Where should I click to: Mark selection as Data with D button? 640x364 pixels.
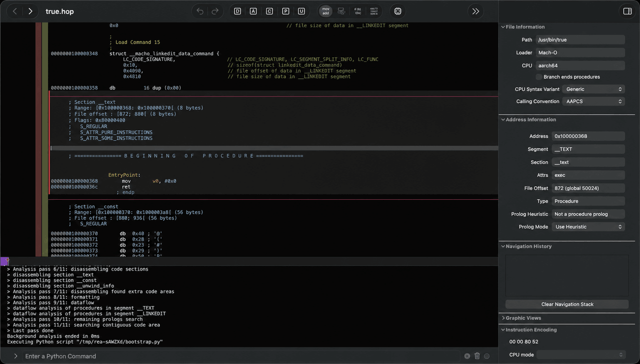point(237,11)
